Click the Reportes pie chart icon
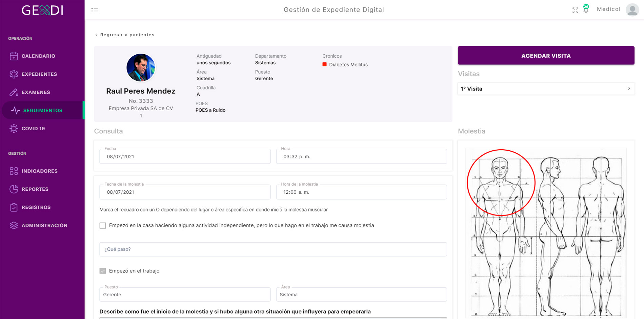This screenshot has width=644, height=319. click(14, 189)
